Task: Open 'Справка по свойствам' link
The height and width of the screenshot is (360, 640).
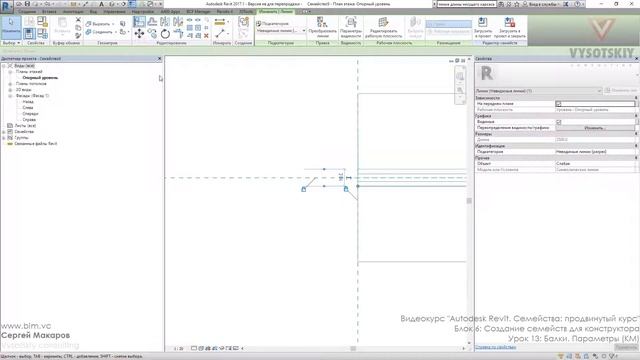Action: 496,347
